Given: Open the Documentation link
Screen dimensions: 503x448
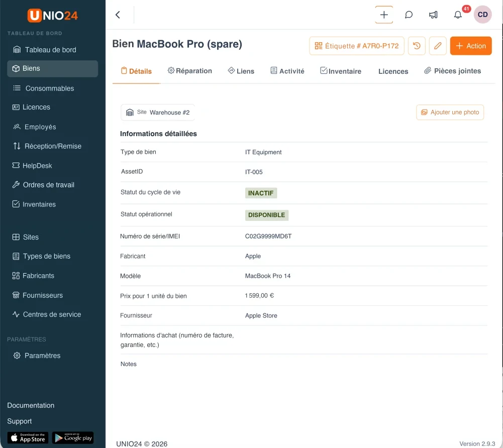Looking at the screenshot, I should (31, 405).
